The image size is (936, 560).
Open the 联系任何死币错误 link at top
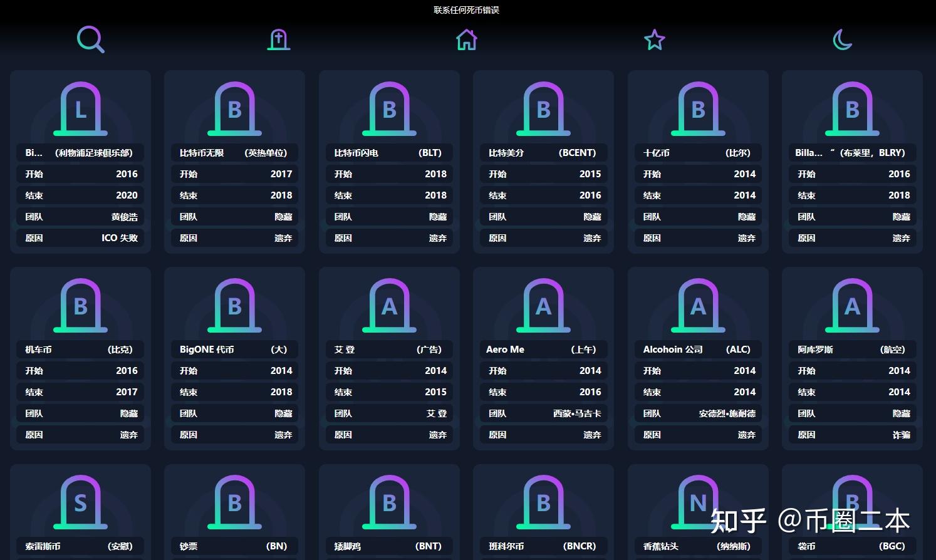(467, 10)
